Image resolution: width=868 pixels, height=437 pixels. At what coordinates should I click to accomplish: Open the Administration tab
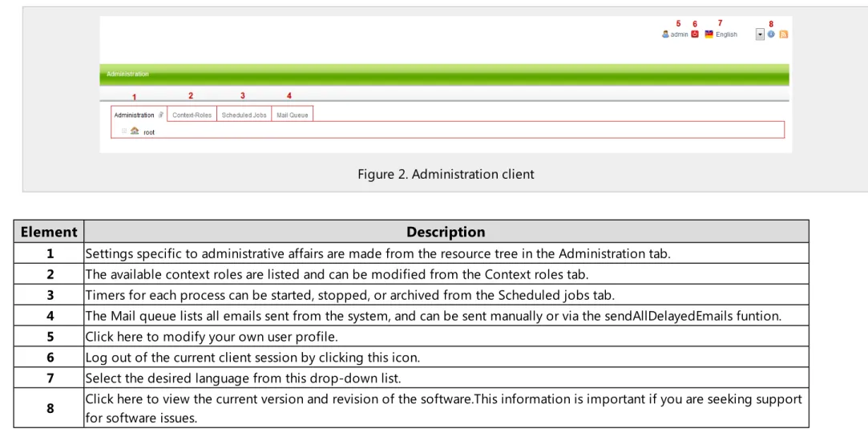[139, 114]
